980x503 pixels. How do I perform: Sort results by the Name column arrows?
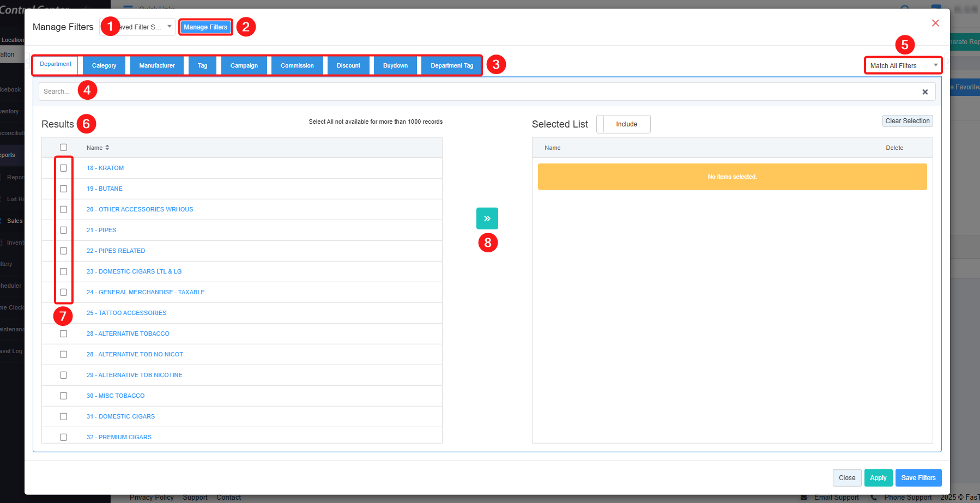click(x=107, y=148)
